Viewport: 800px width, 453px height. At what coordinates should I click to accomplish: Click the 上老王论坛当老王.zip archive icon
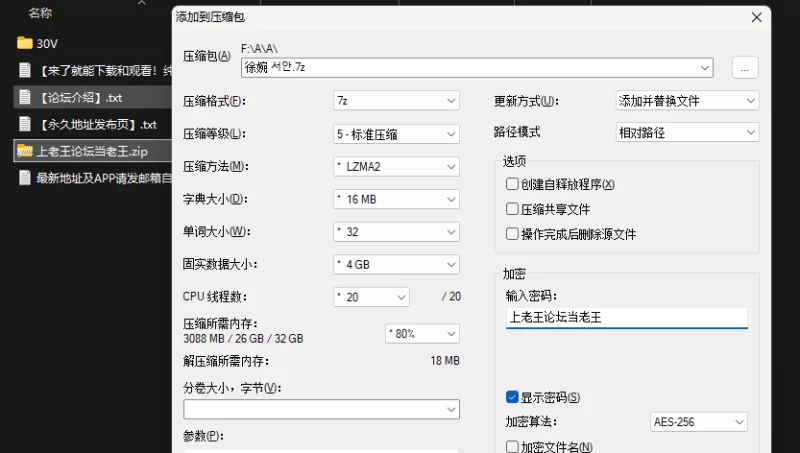coord(24,151)
